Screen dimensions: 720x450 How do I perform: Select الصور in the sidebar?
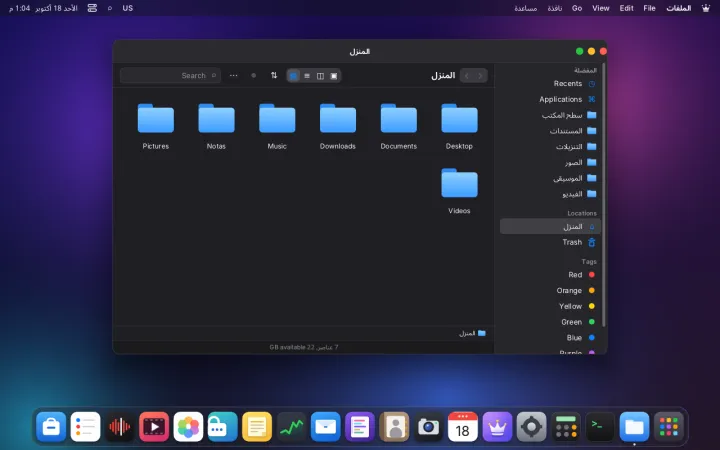click(x=551, y=163)
